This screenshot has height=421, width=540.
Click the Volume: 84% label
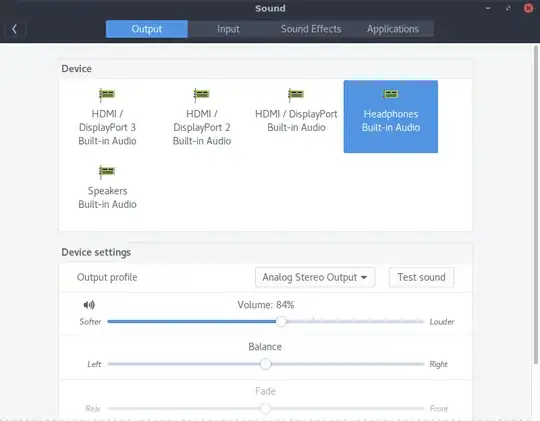coord(266,305)
